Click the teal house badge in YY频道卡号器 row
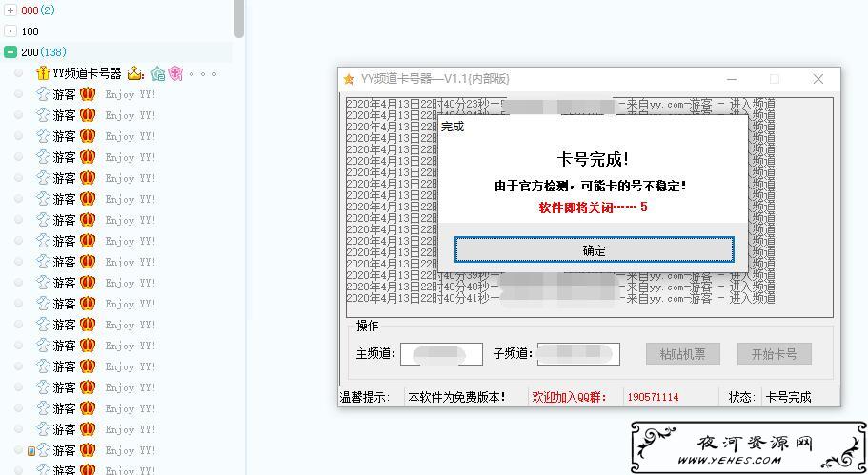Screen dimensions: 868x475 (x=158, y=73)
